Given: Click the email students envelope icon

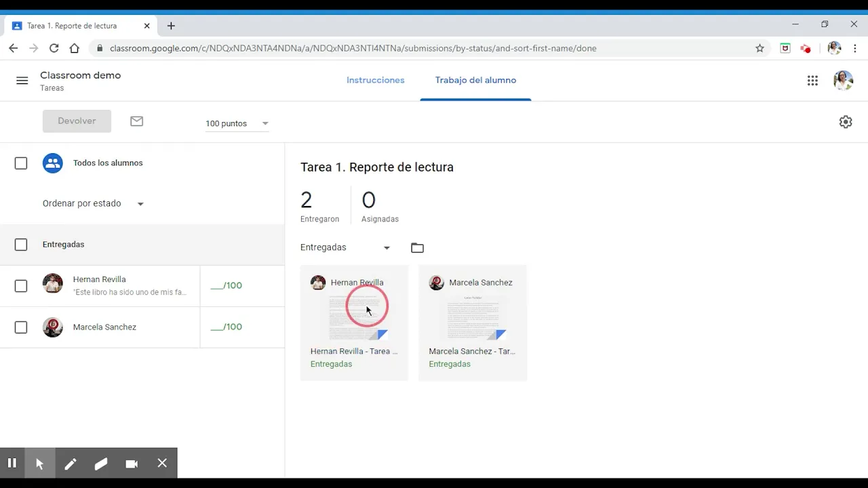Looking at the screenshot, I should coord(137,121).
